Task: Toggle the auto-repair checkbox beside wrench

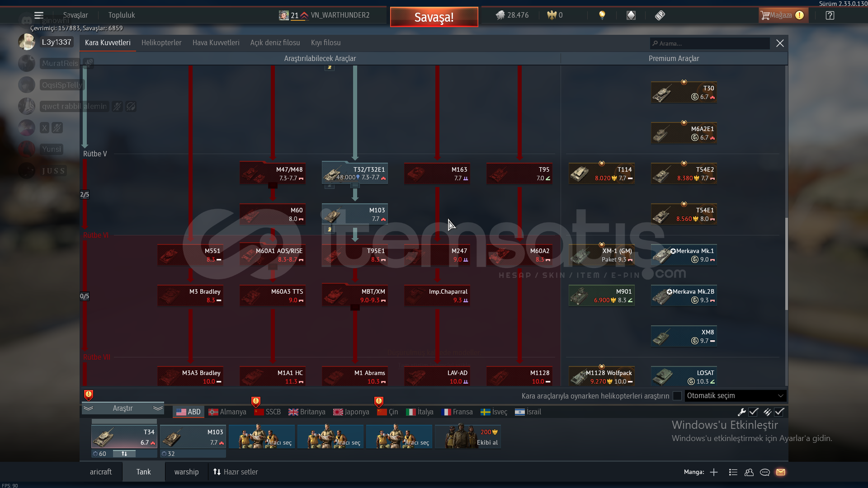Action: click(753, 412)
